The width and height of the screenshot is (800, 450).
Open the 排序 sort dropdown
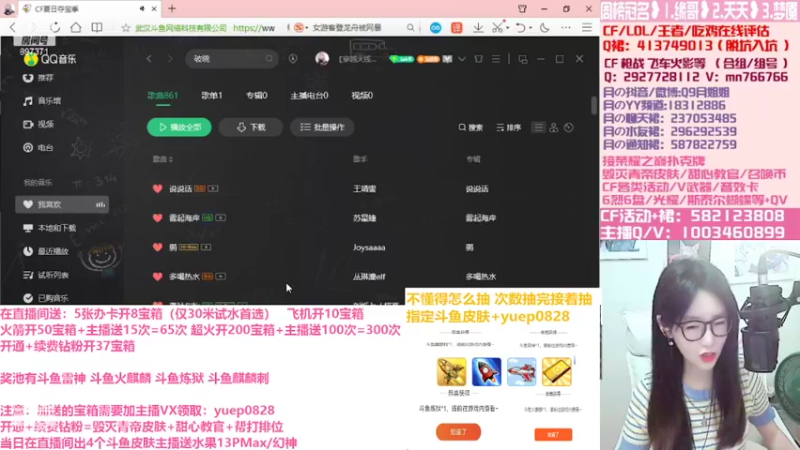click(509, 128)
